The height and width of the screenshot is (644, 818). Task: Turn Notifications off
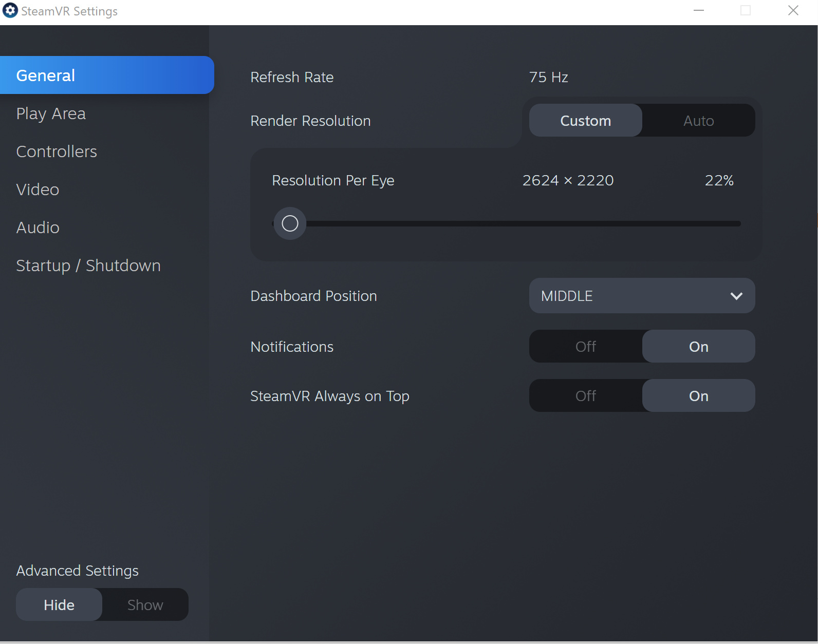click(x=585, y=347)
